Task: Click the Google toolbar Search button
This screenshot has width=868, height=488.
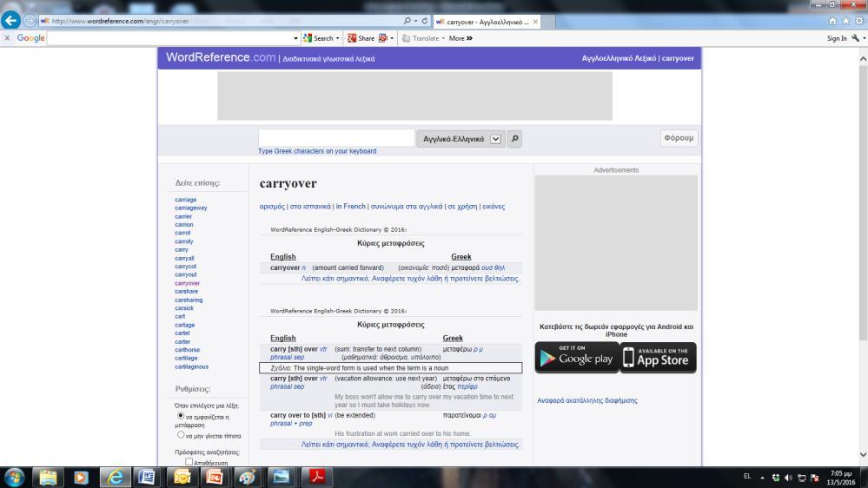Action: click(x=318, y=38)
